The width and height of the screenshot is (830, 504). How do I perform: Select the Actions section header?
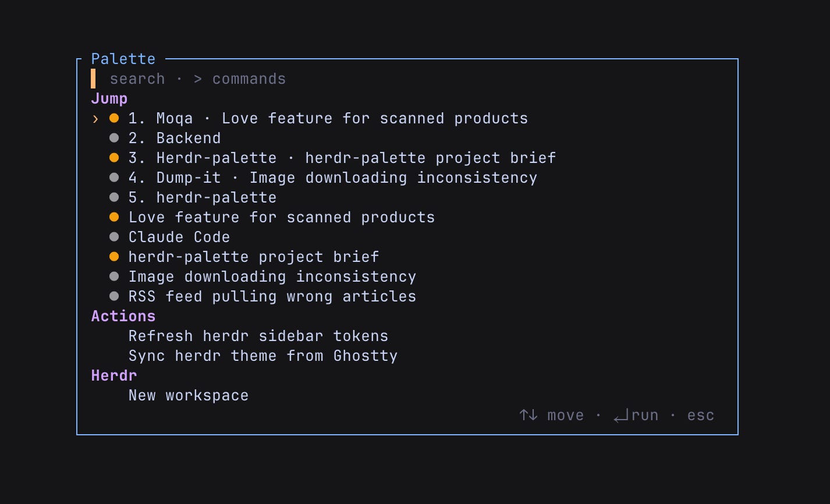point(123,316)
